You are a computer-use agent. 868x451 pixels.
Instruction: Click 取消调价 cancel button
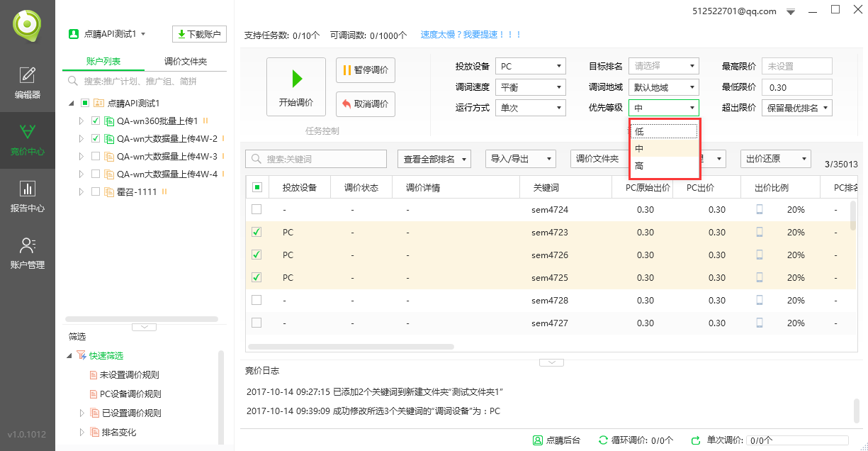[x=366, y=104]
